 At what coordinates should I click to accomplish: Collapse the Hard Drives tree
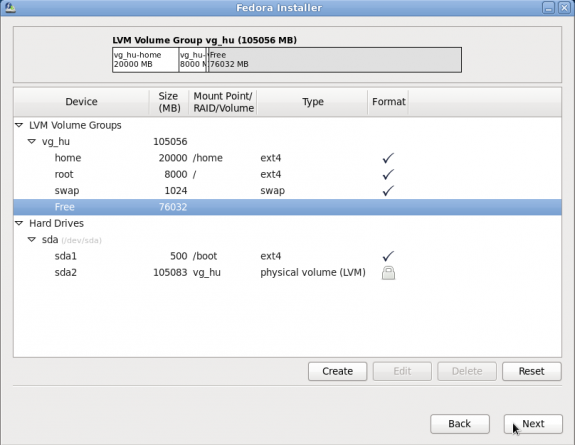click(x=19, y=223)
